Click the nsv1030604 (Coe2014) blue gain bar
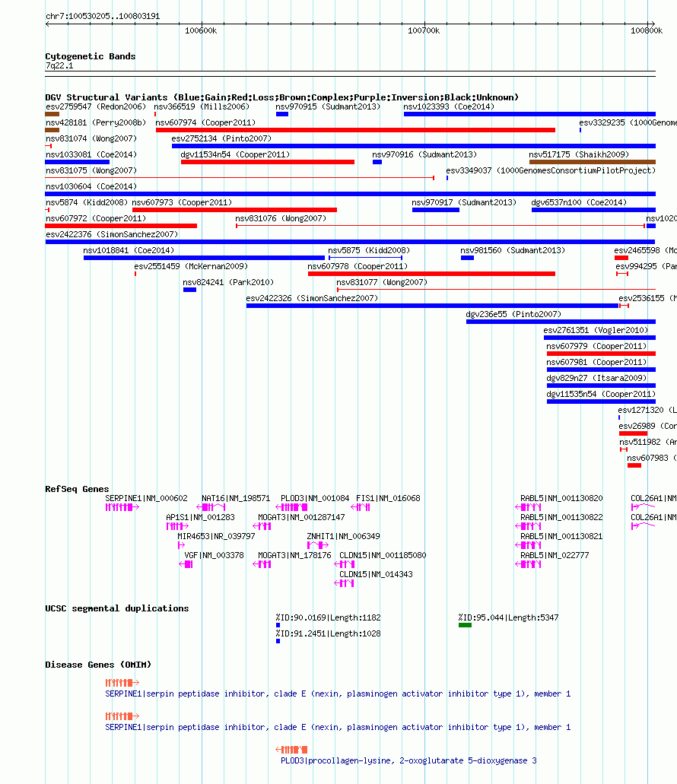 click(x=351, y=194)
